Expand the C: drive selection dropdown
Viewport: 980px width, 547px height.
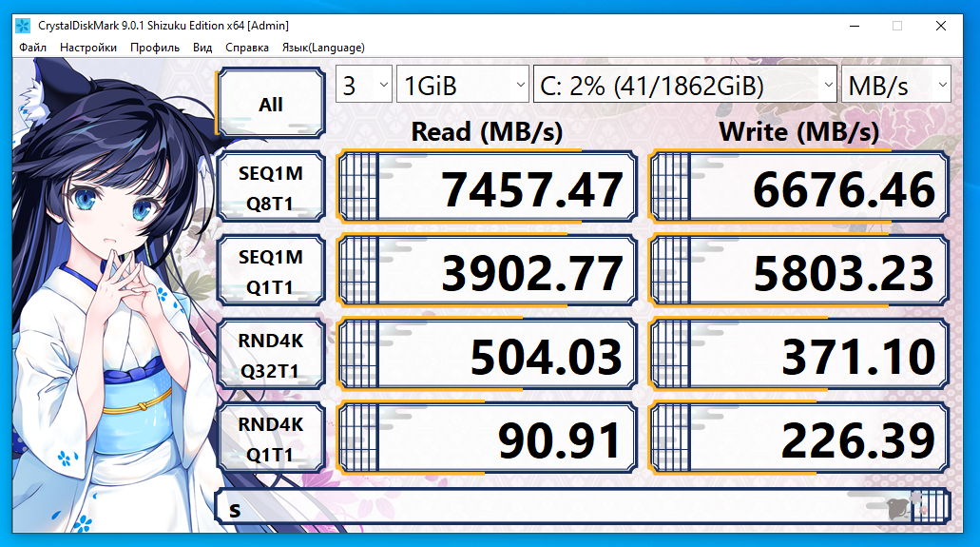point(685,85)
